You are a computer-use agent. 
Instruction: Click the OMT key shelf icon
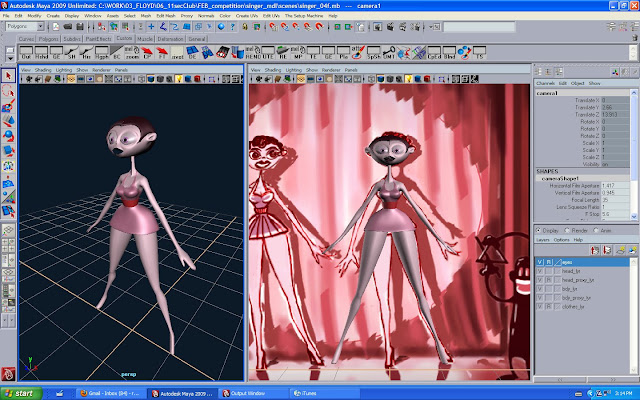click(x=389, y=53)
